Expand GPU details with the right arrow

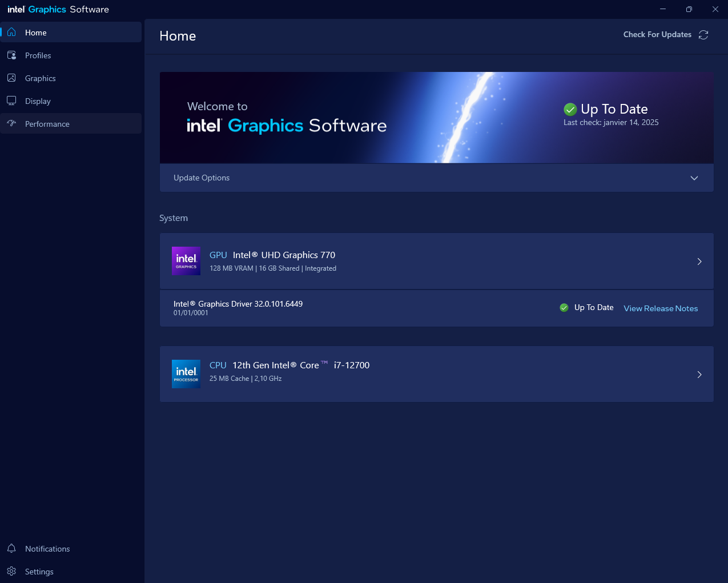pos(699,262)
